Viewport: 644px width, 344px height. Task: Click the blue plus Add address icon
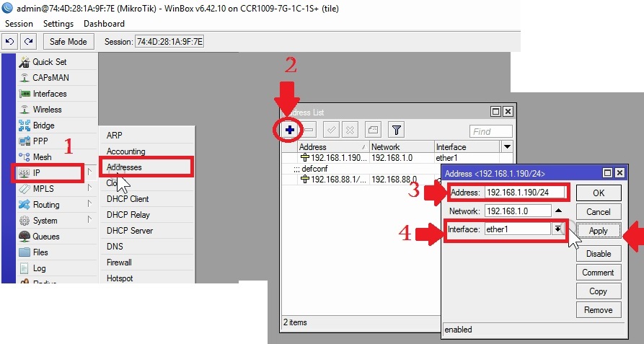pos(289,130)
